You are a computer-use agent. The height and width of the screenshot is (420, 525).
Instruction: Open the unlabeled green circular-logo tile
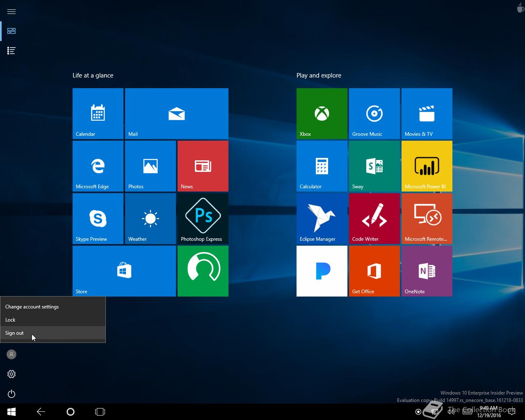pos(203,271)
